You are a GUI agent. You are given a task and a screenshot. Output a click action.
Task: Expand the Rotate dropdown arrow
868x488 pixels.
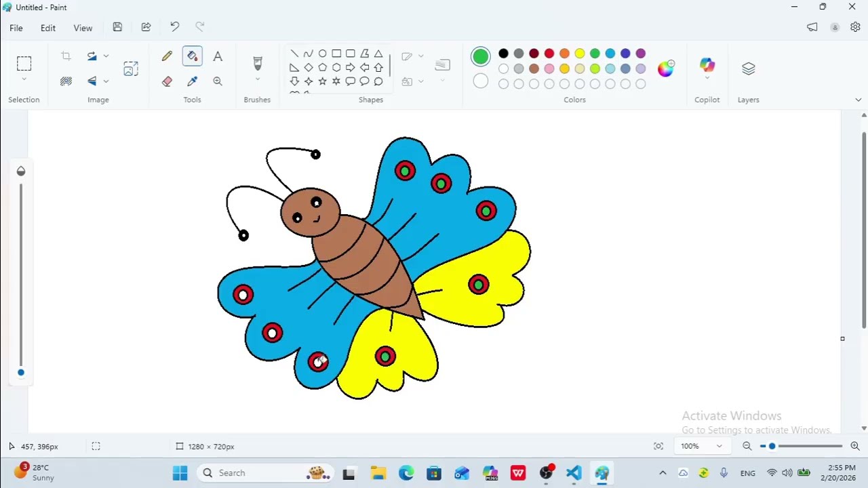pyautogui.click(x=106, y=56)
